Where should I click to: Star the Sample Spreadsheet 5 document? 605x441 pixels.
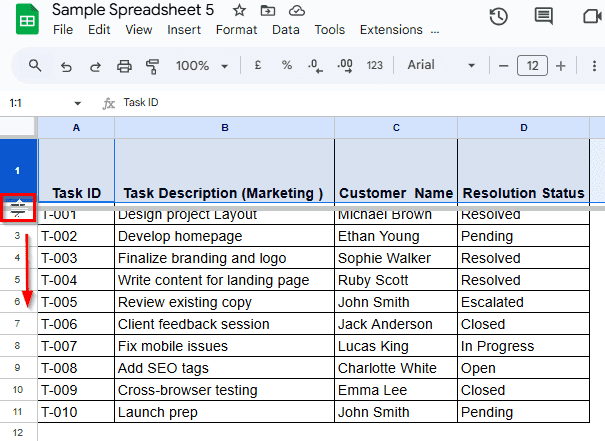[x=239, y=11]
